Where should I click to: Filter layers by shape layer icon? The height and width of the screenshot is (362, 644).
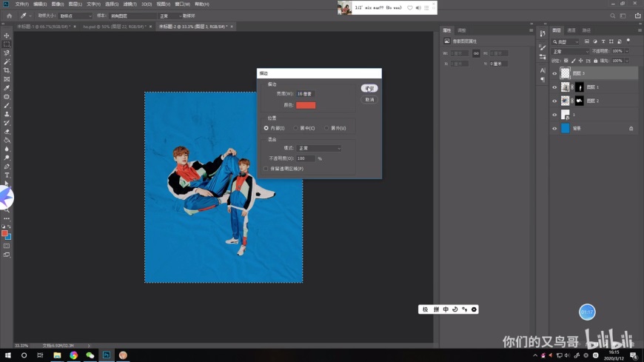pos(611,41)
